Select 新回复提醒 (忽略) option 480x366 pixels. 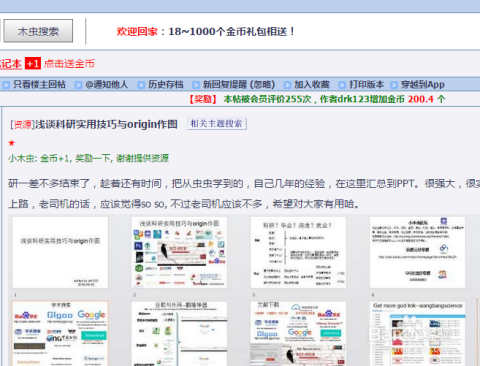pyautogui.click(x=239, y=84)
